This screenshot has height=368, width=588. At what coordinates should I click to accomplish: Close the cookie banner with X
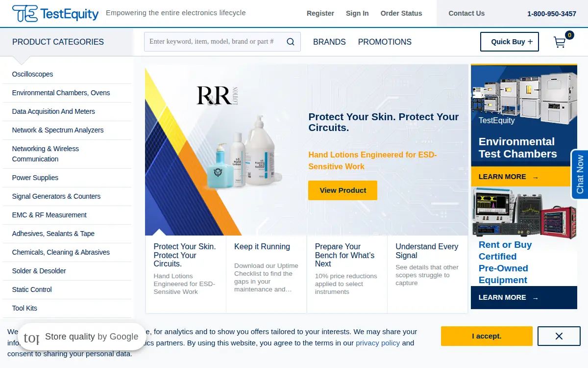tap(559, 336)
